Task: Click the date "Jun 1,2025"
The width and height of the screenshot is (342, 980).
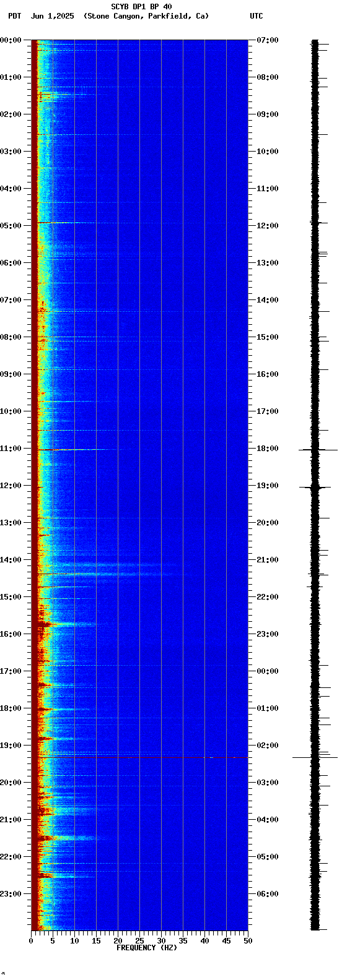Action: click(x=52, y=16)
